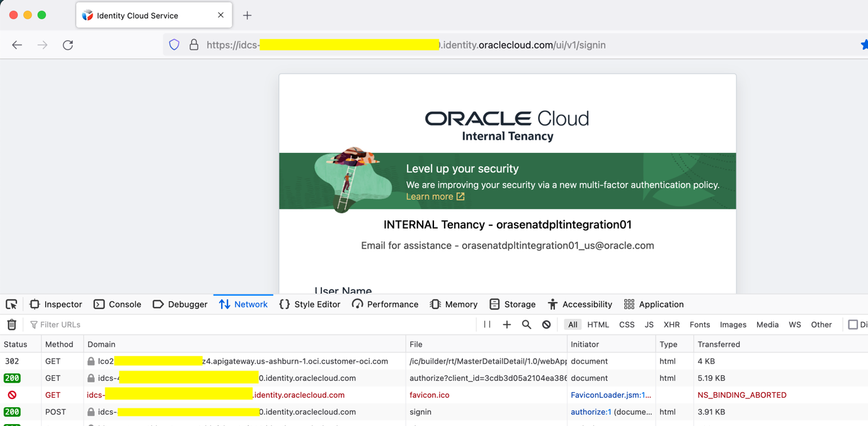Click the browser forward arrow
The width and height of the screenshot is (868, 426).
coord(42,45)
